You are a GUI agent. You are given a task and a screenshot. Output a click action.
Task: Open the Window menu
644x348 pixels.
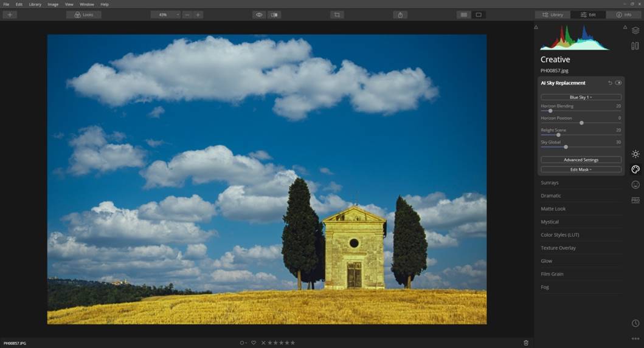pos(87,4)
